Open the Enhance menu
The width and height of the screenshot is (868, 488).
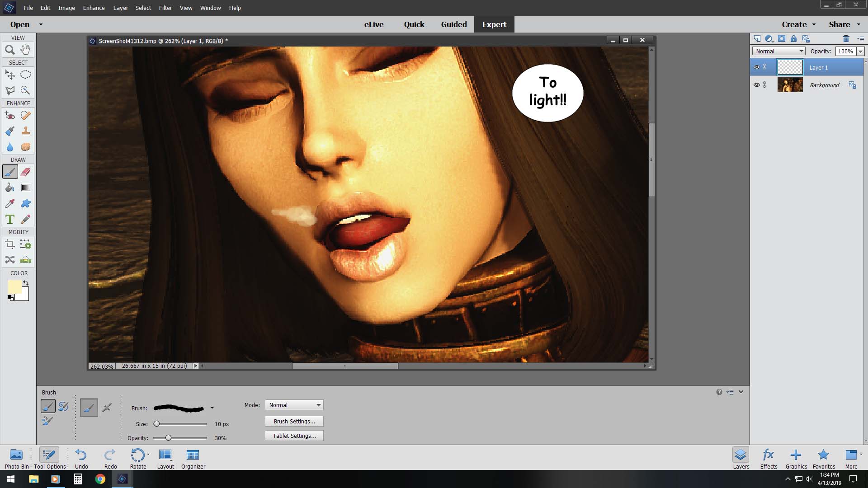pos(94,8)
